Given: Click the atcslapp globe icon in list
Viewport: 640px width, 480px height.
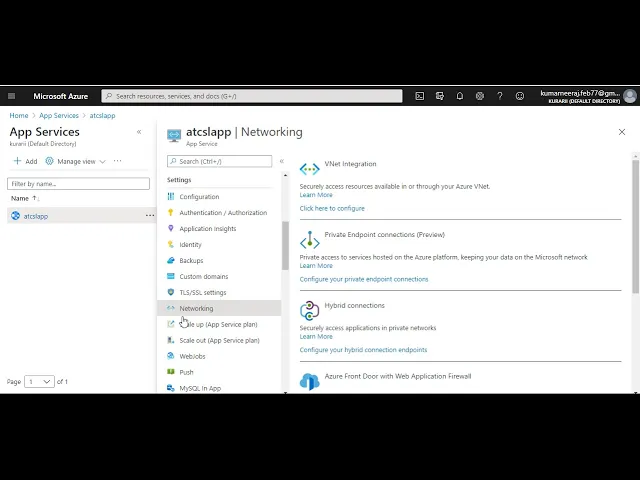Looking at the screenshot, I should click(x=16, y=216).
